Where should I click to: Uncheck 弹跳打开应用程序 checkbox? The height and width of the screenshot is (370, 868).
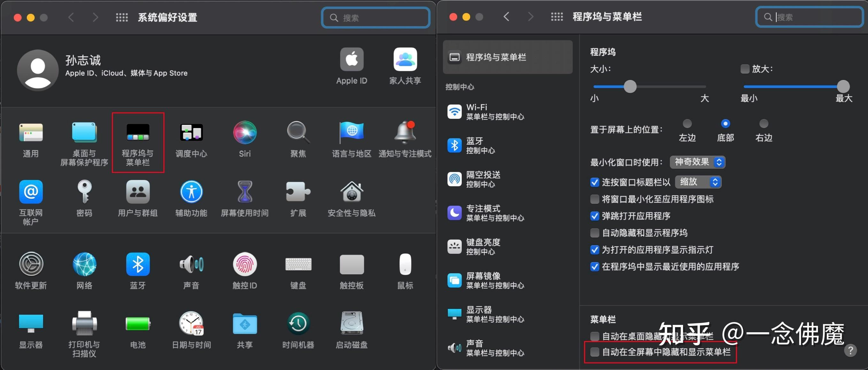(595, 216)
